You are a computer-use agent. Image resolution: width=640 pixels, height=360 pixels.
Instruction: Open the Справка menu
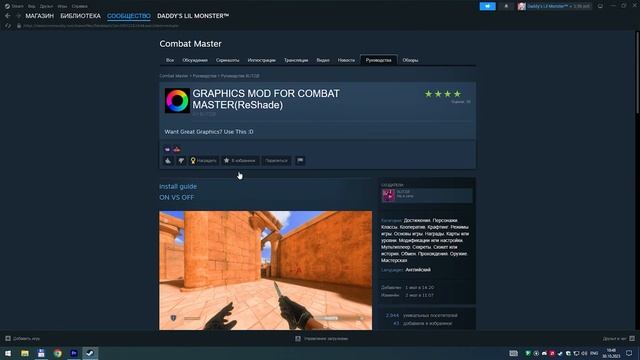[x=79, y=6]
